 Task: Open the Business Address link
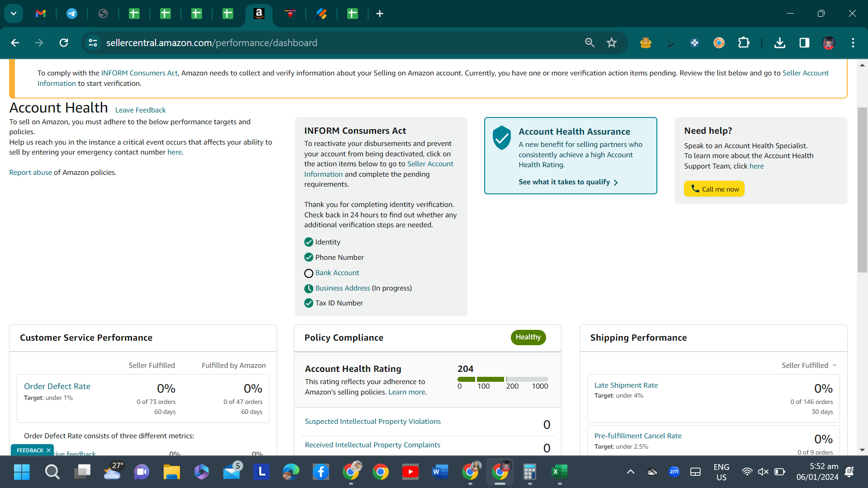(x=343, y=288)
